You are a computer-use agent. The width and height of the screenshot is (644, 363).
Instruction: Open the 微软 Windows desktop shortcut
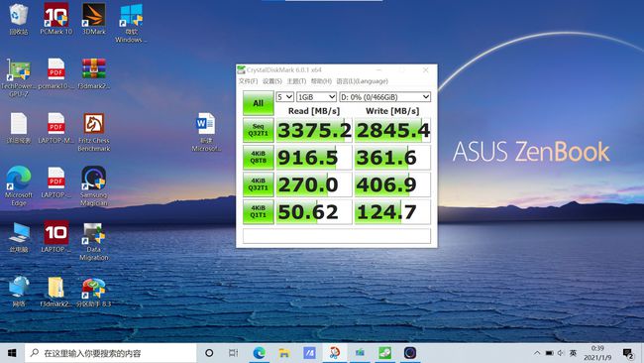tap(131, 23)
